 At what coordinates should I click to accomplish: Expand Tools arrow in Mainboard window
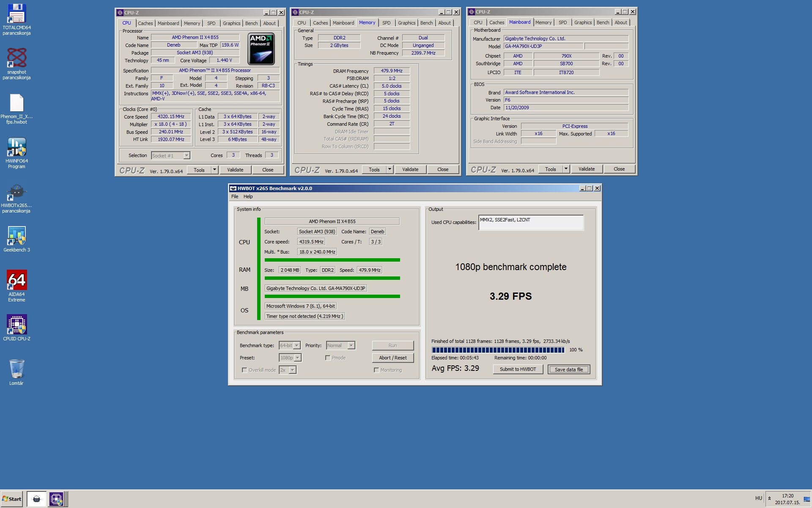[x=566, y=169]
